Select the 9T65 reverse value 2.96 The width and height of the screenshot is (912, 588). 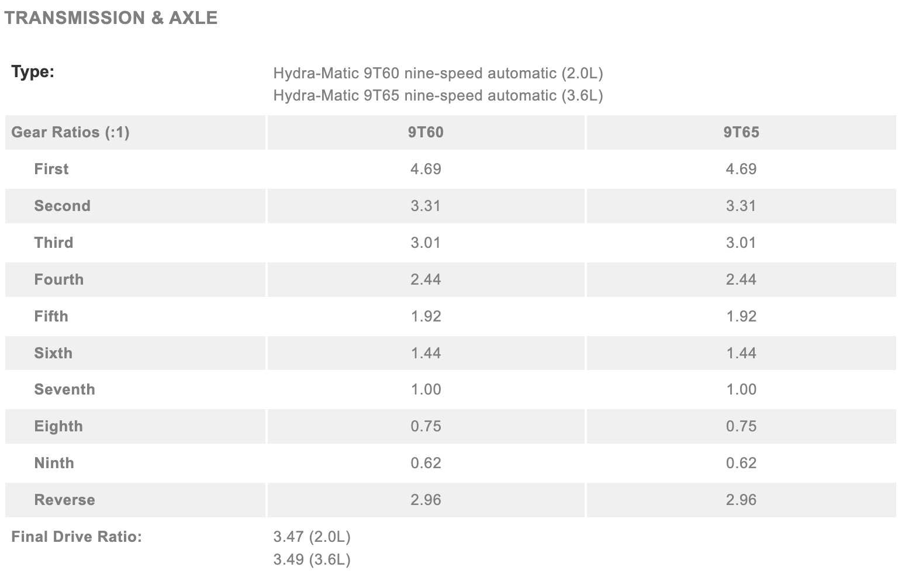click(x=741, y=500)
